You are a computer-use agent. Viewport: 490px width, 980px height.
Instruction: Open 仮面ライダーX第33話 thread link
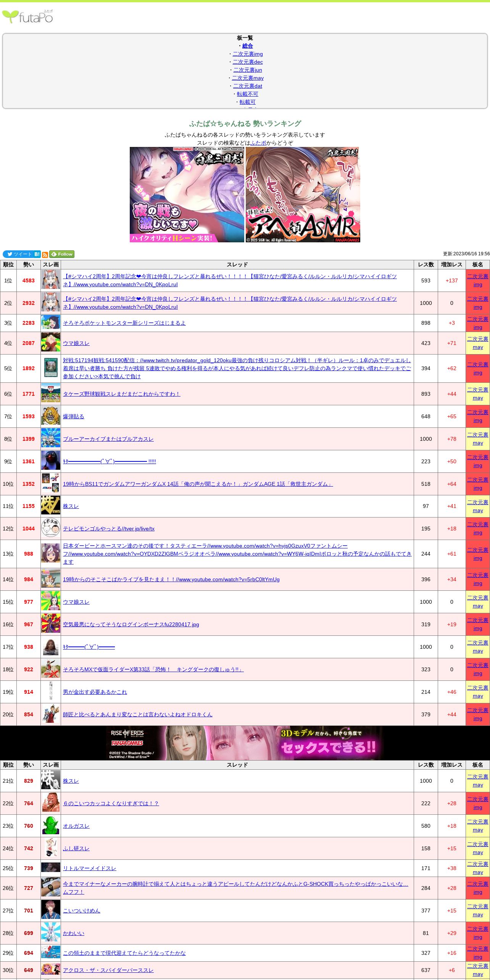153,669
